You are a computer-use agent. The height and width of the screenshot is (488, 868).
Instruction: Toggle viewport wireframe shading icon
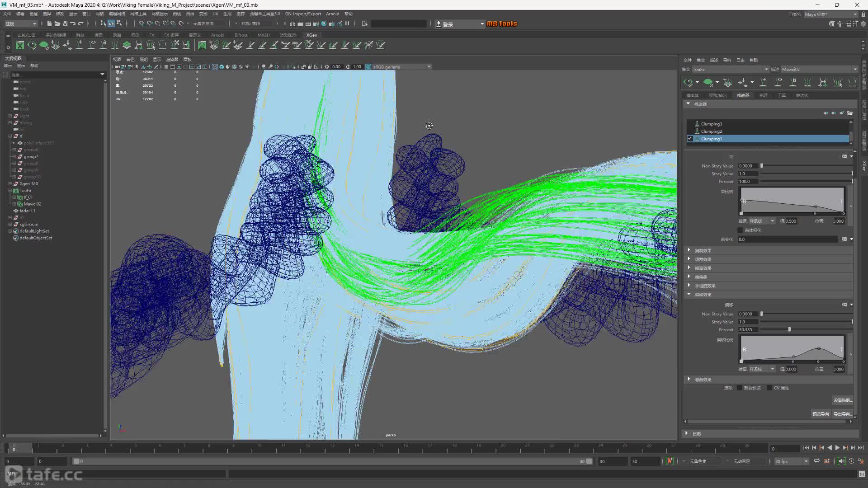pyautogui.click(x=215, y=66)
